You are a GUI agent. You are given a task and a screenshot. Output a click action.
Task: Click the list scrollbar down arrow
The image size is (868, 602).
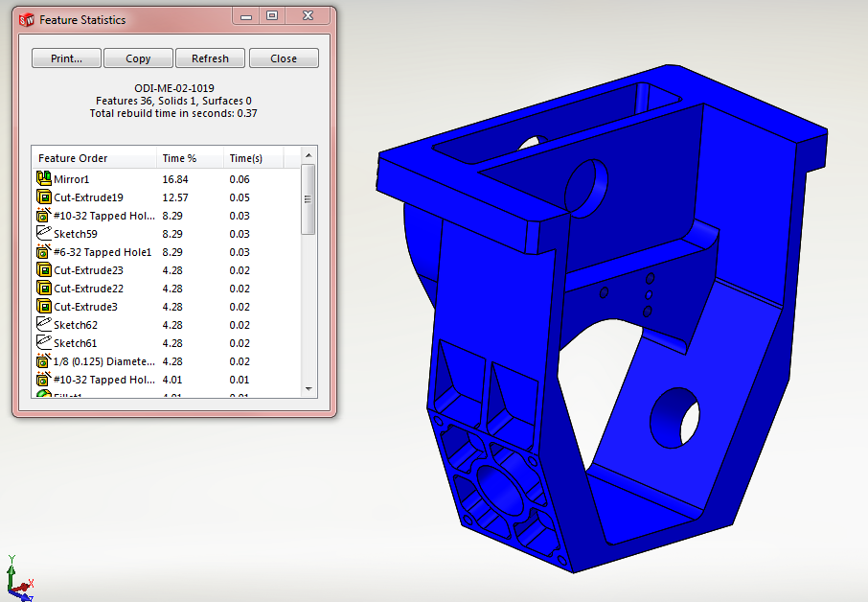(308, 389)
